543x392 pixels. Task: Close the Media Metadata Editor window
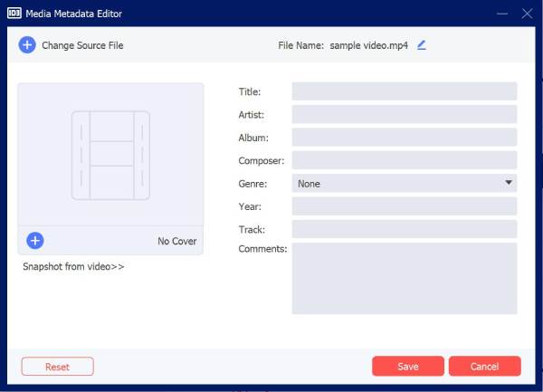[528, 14]
